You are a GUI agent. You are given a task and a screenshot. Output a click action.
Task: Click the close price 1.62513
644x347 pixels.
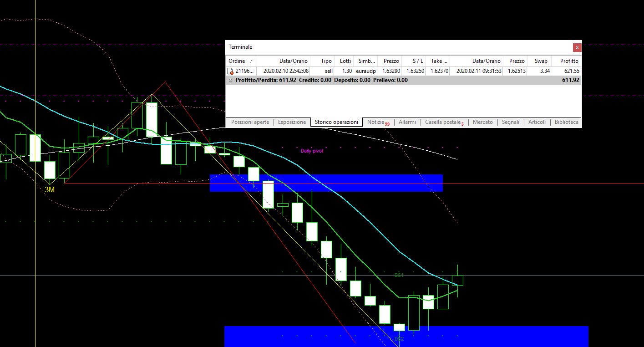coord(517,71)
